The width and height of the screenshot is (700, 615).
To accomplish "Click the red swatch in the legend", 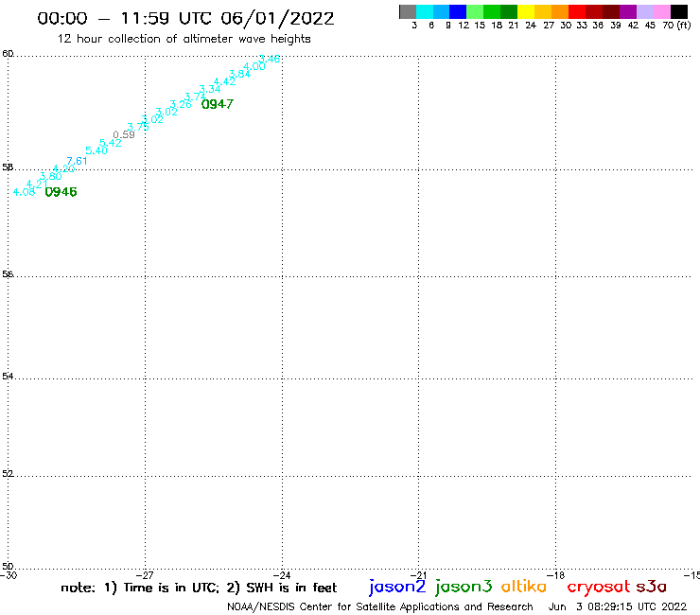I will click(x=577, y=11).
